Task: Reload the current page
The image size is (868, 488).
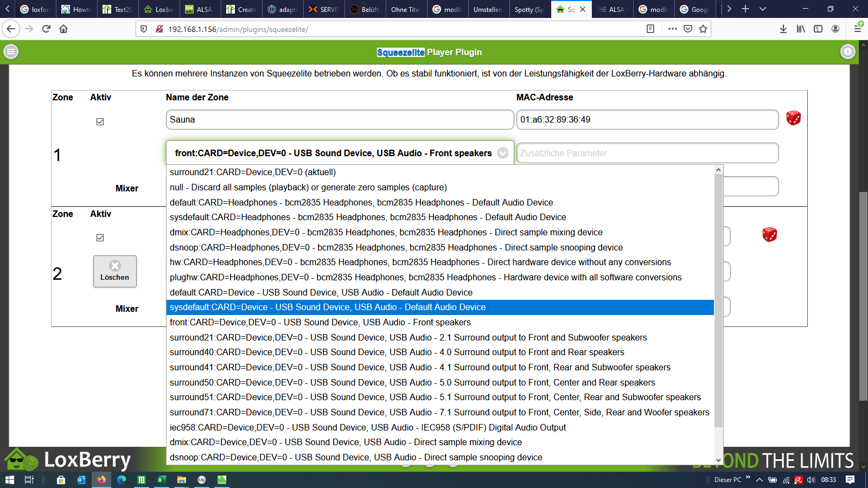Action: pyautogui.click(x=46, y=29)
